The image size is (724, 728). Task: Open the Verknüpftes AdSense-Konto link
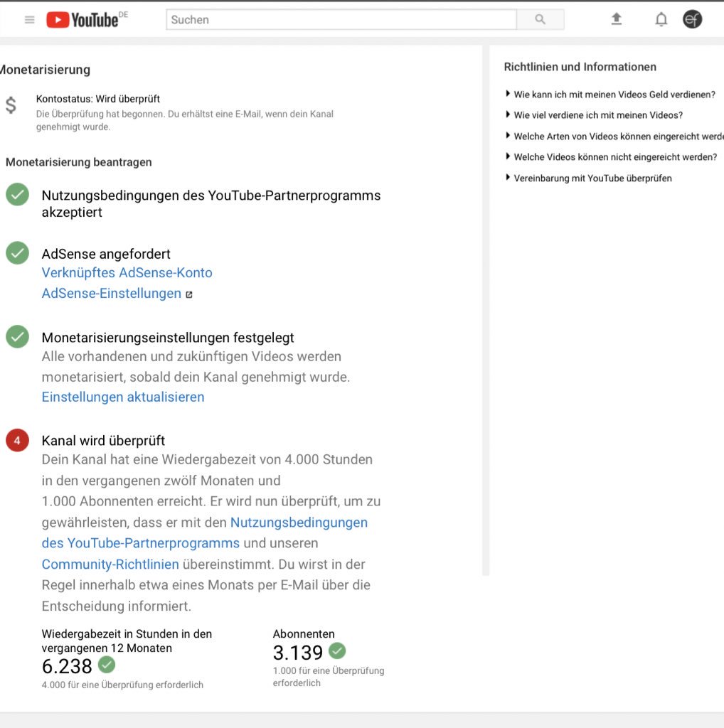click(x=127, y=272)
